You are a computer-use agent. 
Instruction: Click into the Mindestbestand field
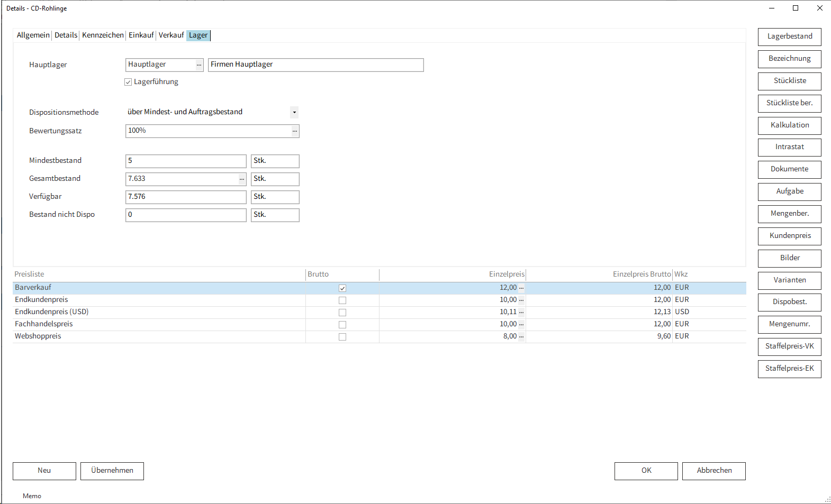tap(185, 161)
